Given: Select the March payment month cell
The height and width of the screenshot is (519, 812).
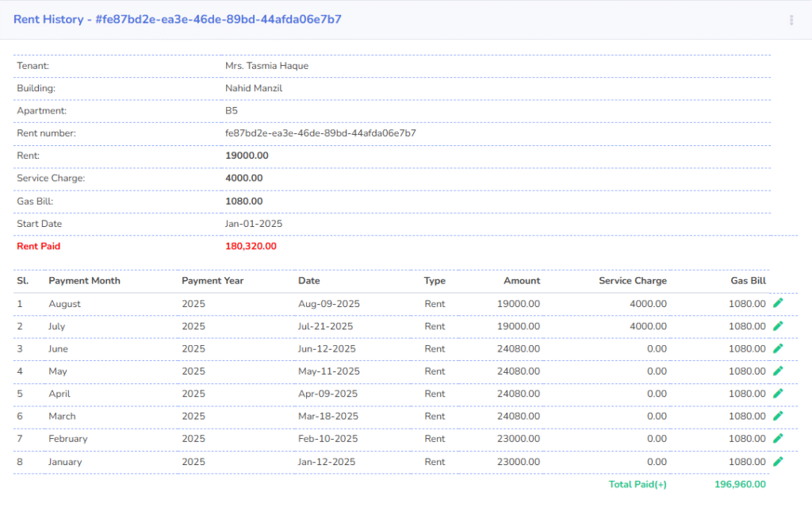Looking at the screenshot, I should click(62, 417).
